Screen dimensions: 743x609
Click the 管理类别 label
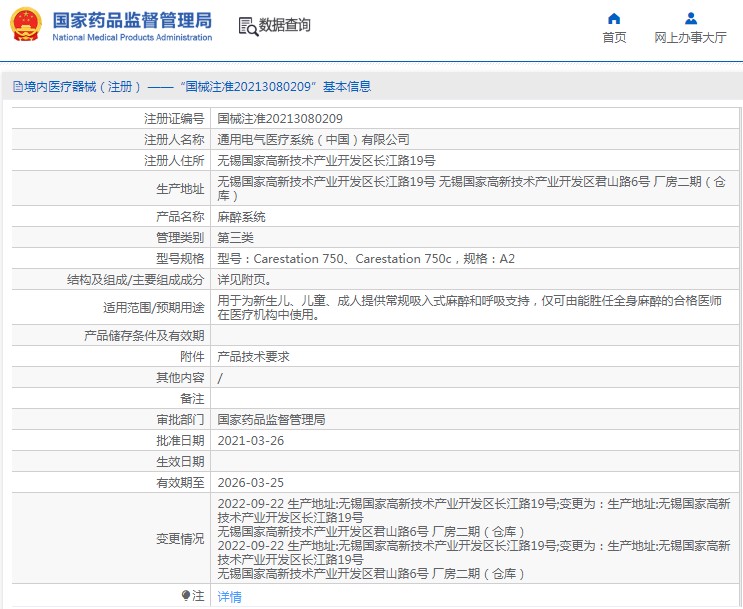[180, 237]
